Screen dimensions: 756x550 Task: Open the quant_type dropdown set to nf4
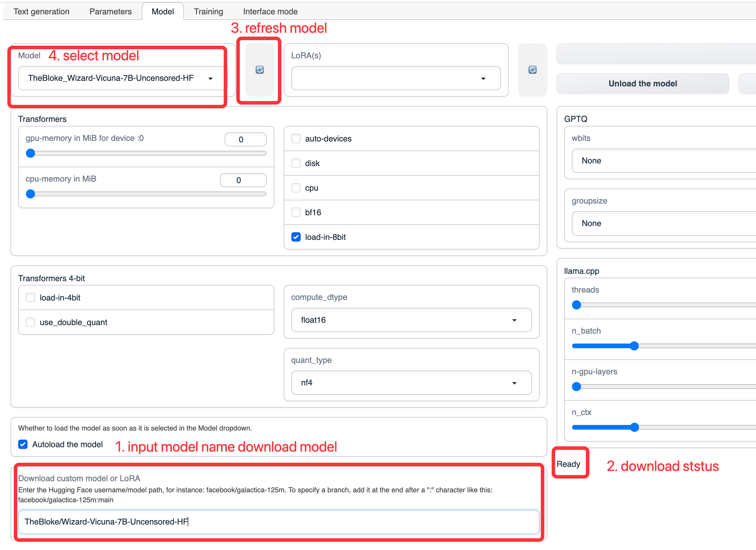pos(411,383)
